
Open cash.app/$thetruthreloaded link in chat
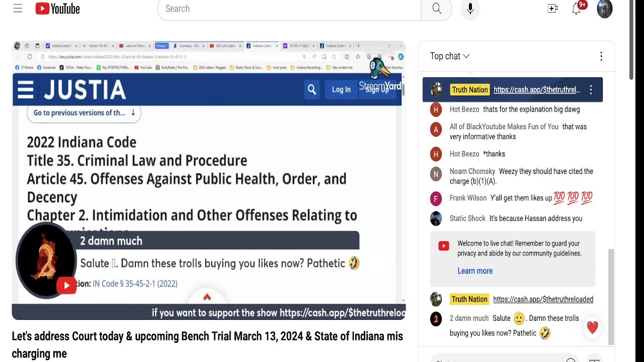(x=543, y=299)
